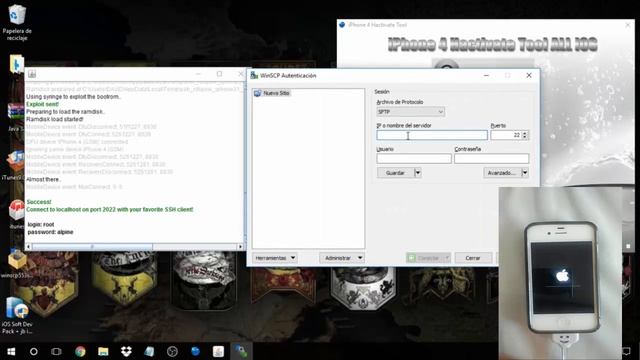The width and height of the screenshot is (640, 360).
Task: Click the Windows Start button
Action: [x=11, y=351]
